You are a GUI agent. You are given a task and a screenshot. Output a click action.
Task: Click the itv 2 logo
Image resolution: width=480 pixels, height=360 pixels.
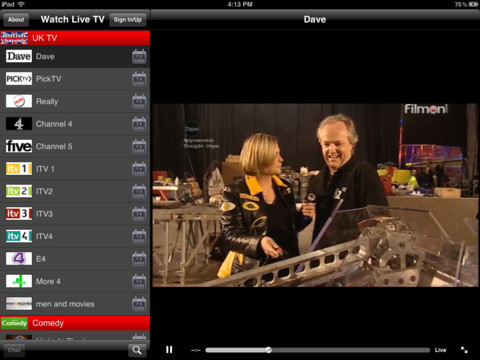[19, 191]
